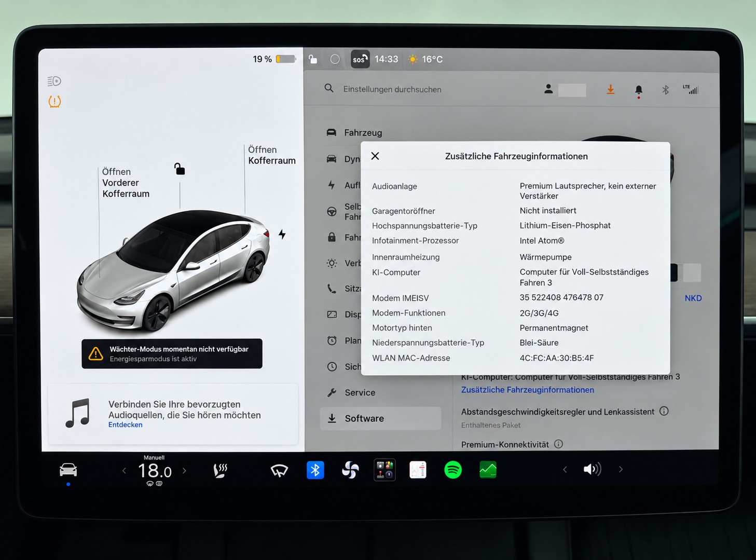This screenshot has height=560, width=756.
Task: Tap the orange software download icon
Action: tap(611, 90)
